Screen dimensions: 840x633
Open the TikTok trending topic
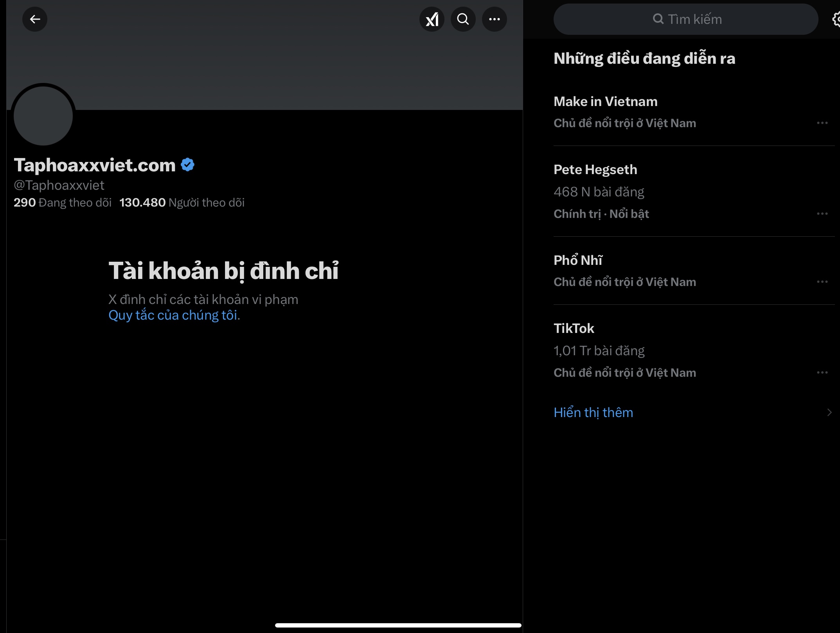574,329
